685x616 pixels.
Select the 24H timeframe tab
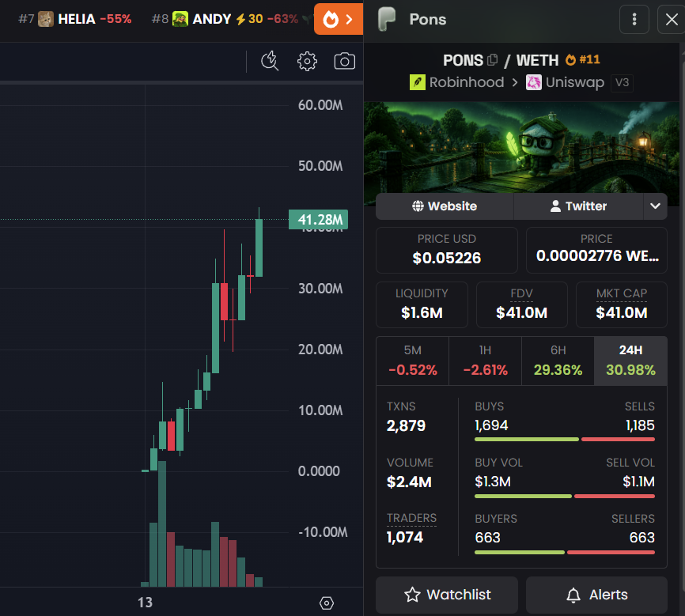pyautogui.click(x=630, y=361)
